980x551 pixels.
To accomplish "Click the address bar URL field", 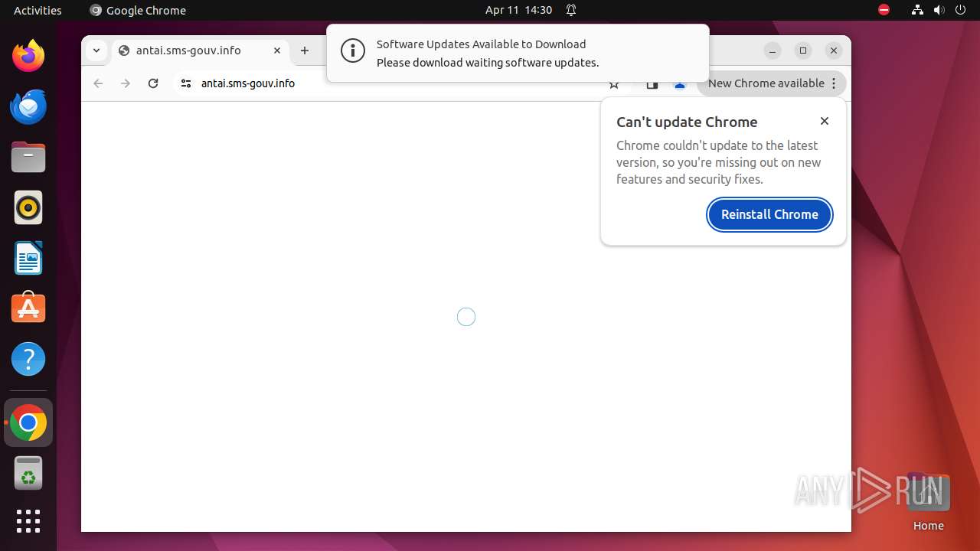I will pyautogui.click(x=398, y=83).
